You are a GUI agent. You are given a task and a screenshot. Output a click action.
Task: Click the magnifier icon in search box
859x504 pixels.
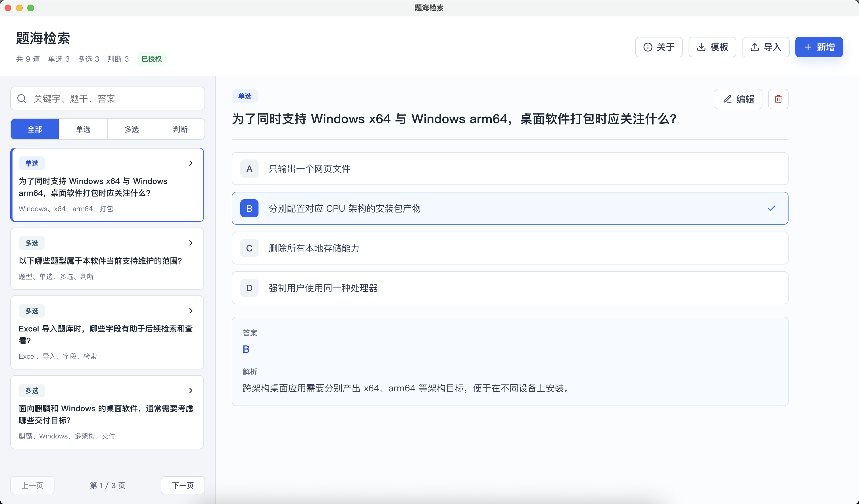click(x=22, y=99)
